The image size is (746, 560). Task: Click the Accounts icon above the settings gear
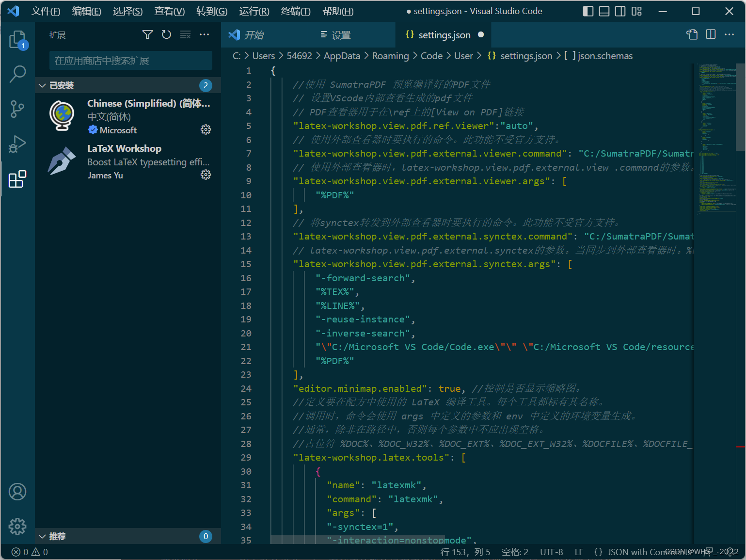click(17, 491)
